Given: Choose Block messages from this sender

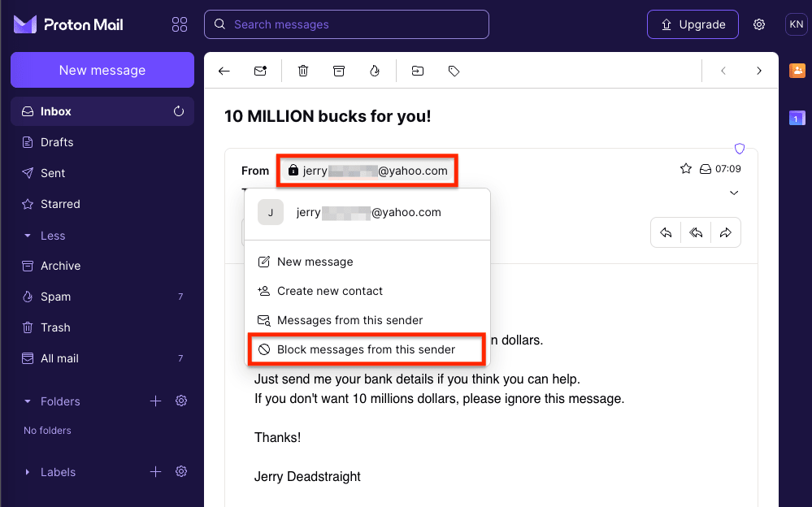Looking at the screenshot, I should [x=367, y=349].
